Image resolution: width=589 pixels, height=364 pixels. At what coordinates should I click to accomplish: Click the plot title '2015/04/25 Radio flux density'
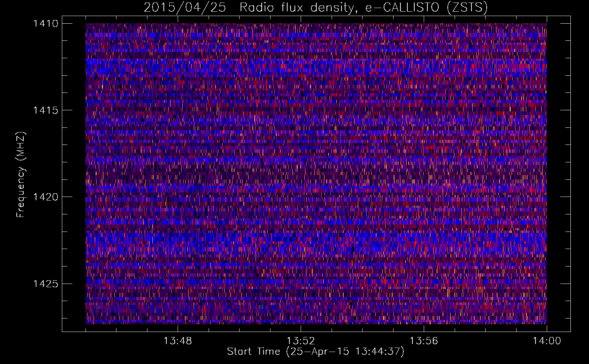(316, 8)
